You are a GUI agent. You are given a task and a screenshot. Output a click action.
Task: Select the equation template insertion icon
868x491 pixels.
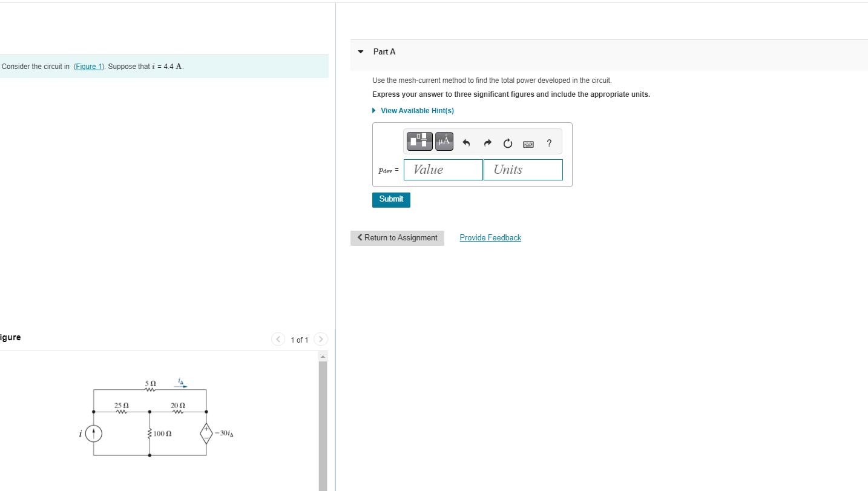(419, 140)
